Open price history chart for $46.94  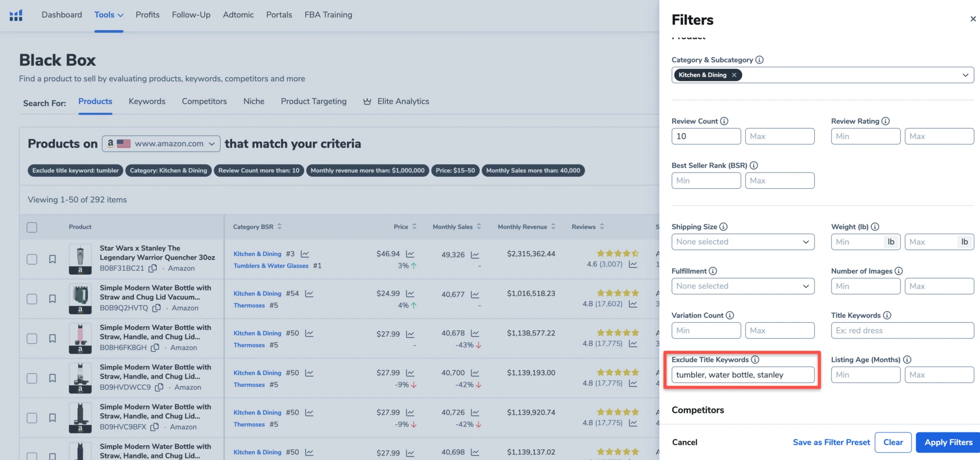click(410, 254)
